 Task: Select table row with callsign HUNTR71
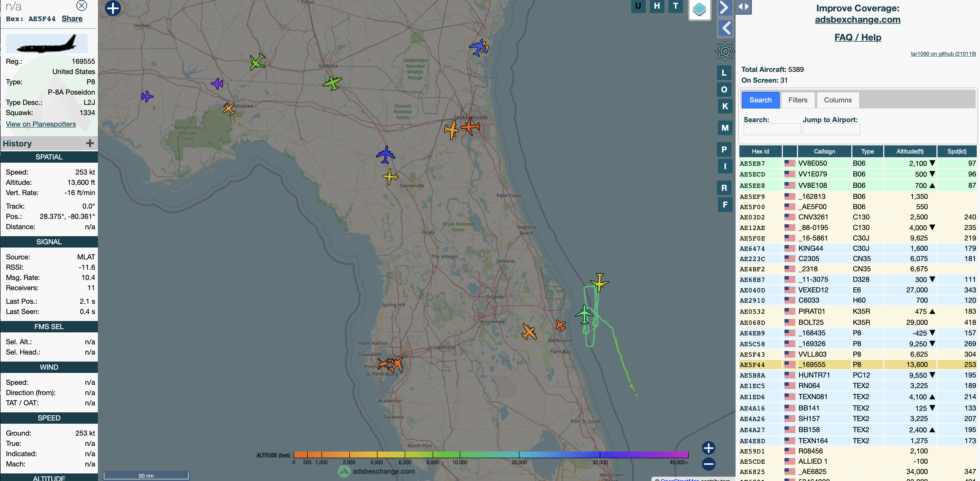[857, 375]
